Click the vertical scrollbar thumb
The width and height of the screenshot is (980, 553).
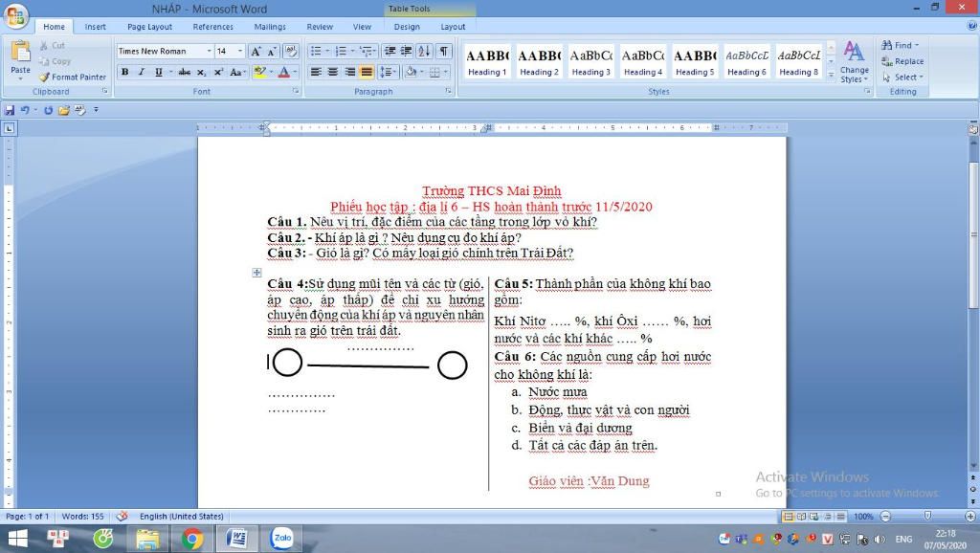(x=973, y=234)
